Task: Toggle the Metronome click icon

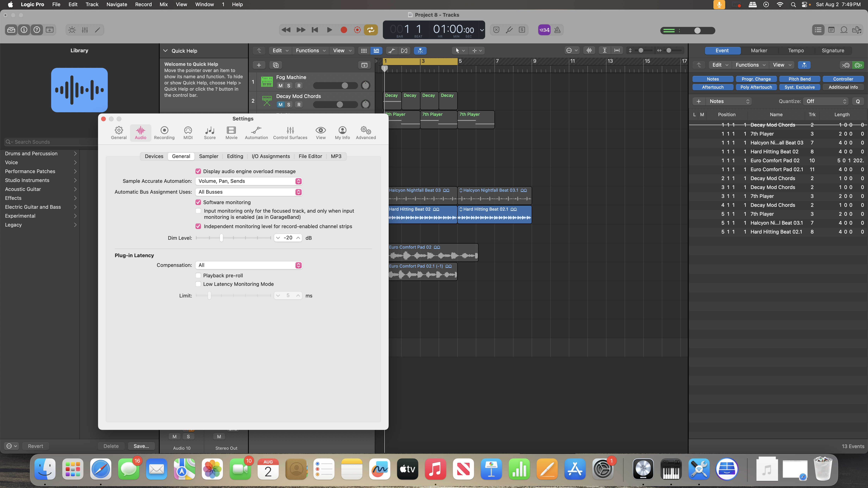Action: (557, 30)
